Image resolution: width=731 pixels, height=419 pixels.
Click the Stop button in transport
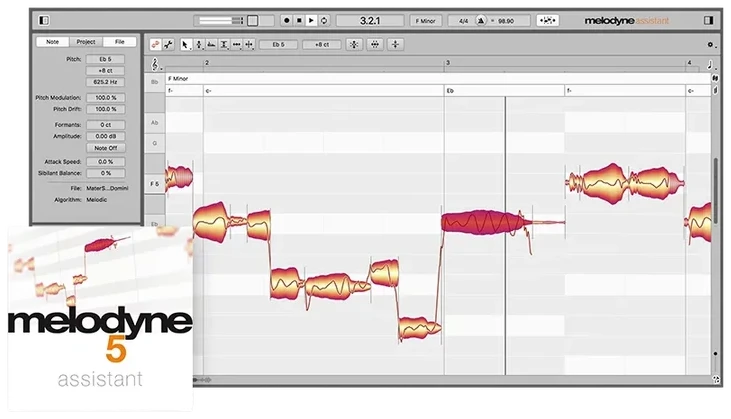[299, 21]
